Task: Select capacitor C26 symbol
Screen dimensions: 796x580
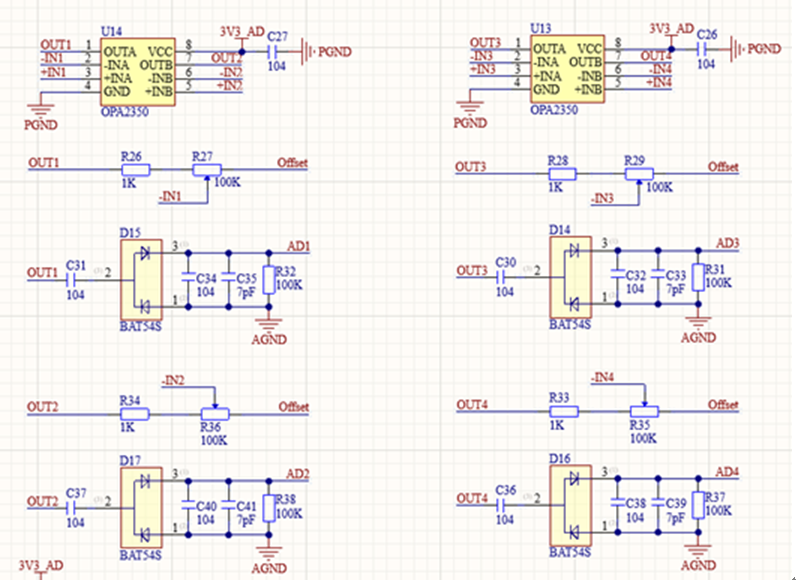Action: 702,49
